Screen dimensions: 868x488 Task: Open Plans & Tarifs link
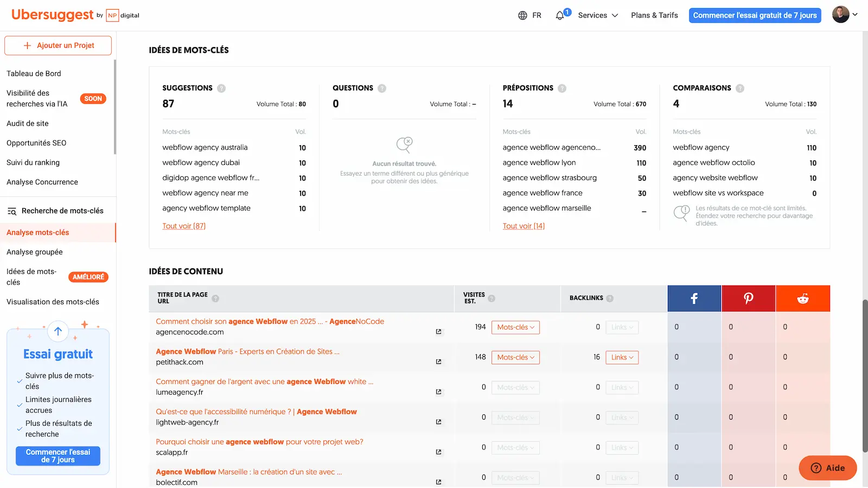[x=654, y=16]
